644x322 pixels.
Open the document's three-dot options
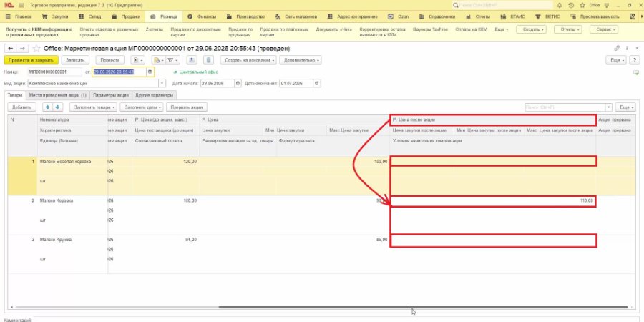pos(628,48)
